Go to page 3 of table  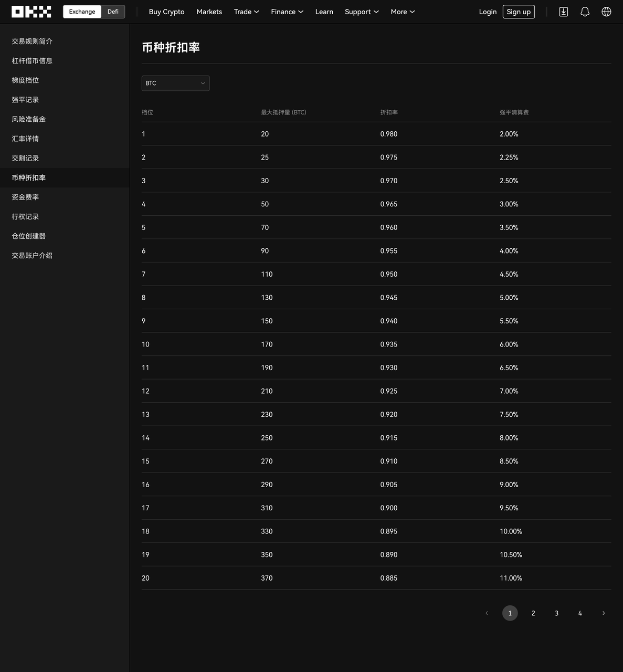point(556,613)
